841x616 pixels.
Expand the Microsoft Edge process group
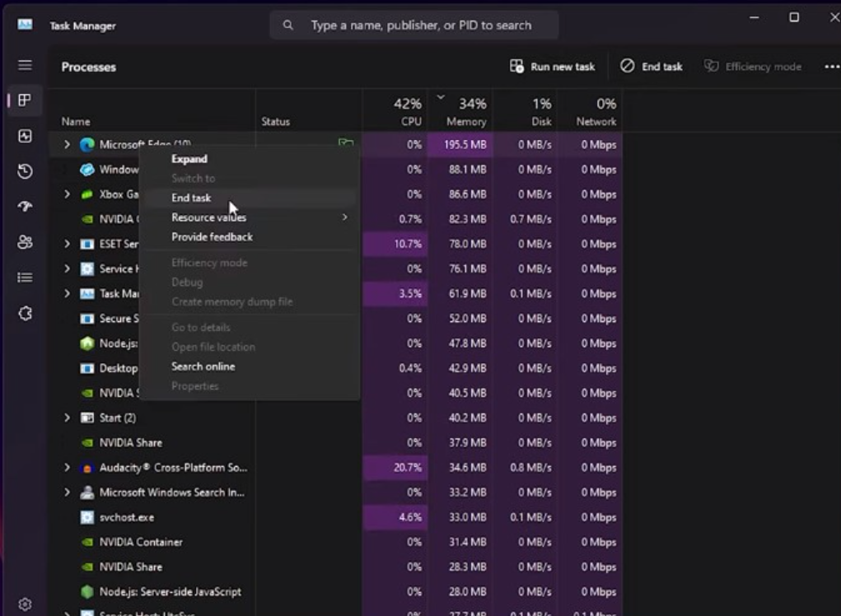click(67, 145)
